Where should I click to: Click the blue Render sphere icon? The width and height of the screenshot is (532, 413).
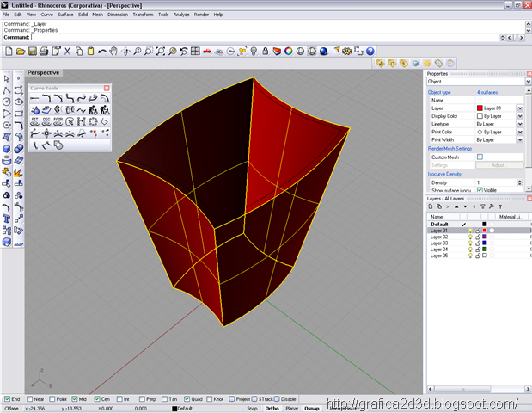click(324, 52)
